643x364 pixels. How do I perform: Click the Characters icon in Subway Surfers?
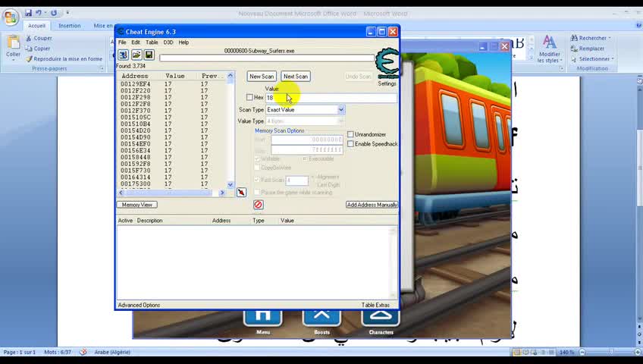(x=381, y=317)
